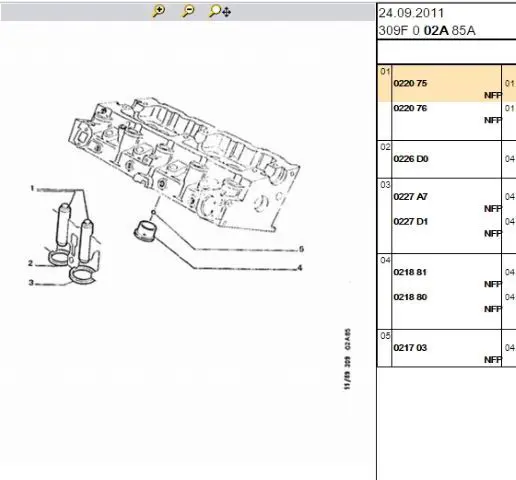Image resolution: width=516 pixels, height=480 pixels.
Task: Click the date 24.09.2011 header
Action: [411, 13]
